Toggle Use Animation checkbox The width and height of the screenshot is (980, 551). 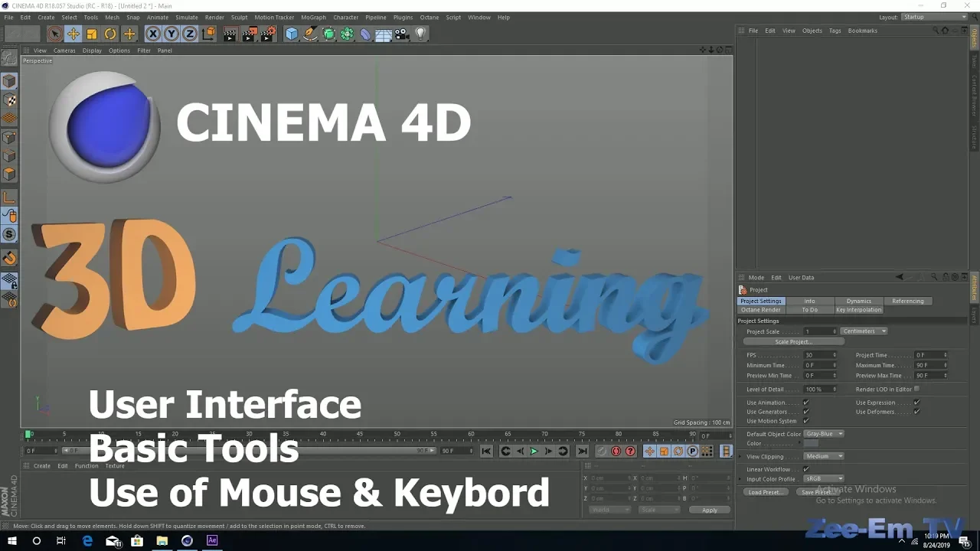click(805, 403)
